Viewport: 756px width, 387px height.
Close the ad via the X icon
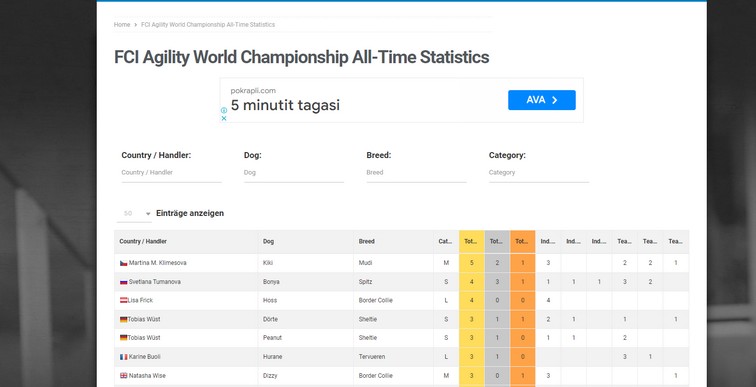[224, 118]
